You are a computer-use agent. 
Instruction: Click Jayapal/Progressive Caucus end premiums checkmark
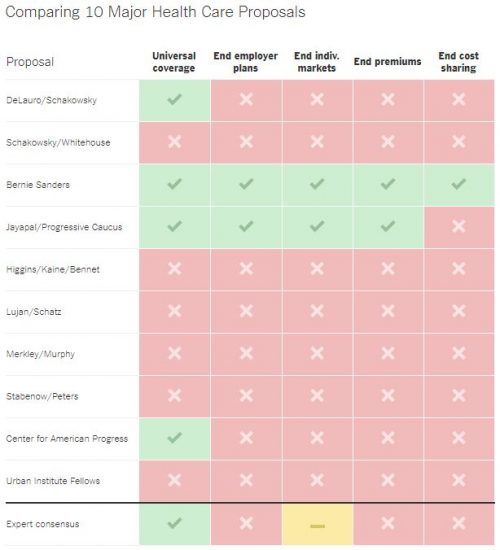(388, 226)
